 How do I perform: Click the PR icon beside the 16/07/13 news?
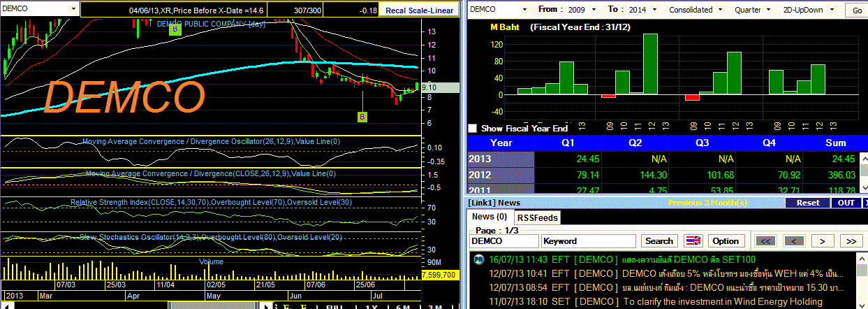(x=478, y=259)
